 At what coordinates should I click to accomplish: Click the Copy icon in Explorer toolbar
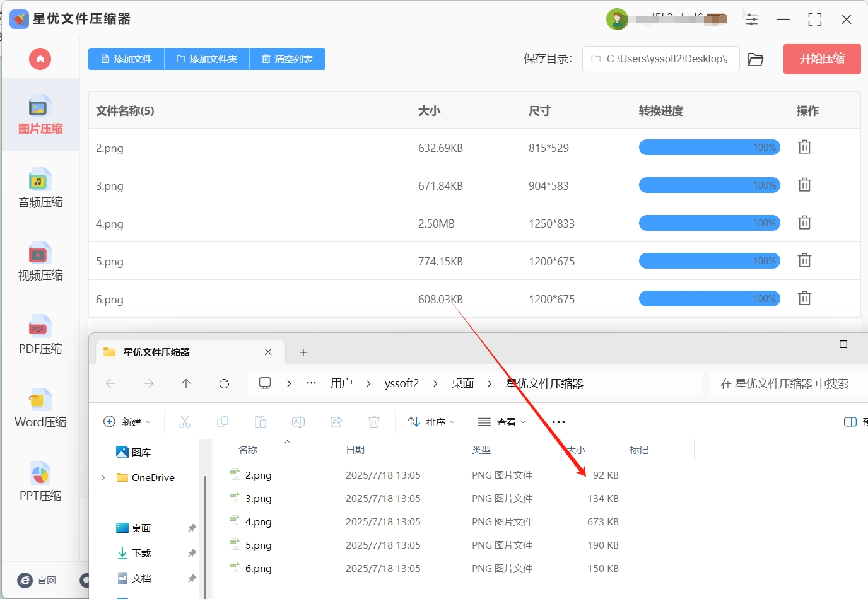click(x=223, y=422)
